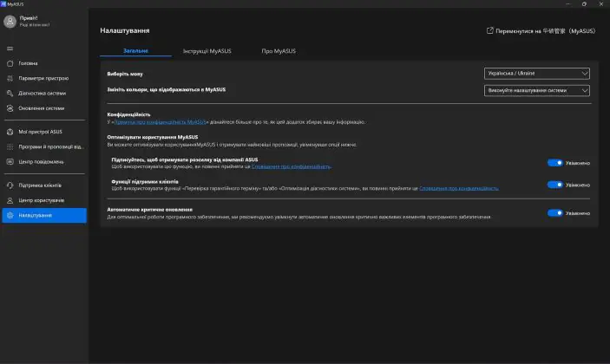The image size is (610, 364).
Task: Click the Налаштування page title
Action: tap(124, 30)
